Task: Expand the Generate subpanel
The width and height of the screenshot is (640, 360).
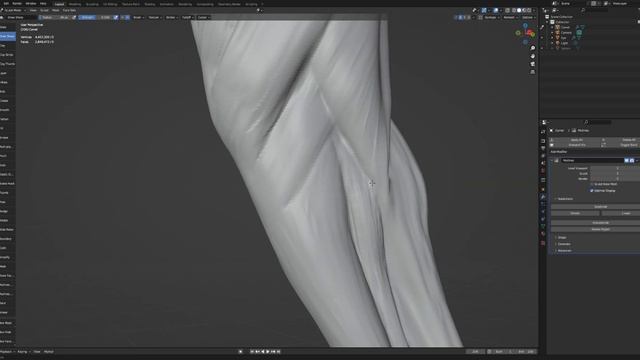Action: point(564,244)
